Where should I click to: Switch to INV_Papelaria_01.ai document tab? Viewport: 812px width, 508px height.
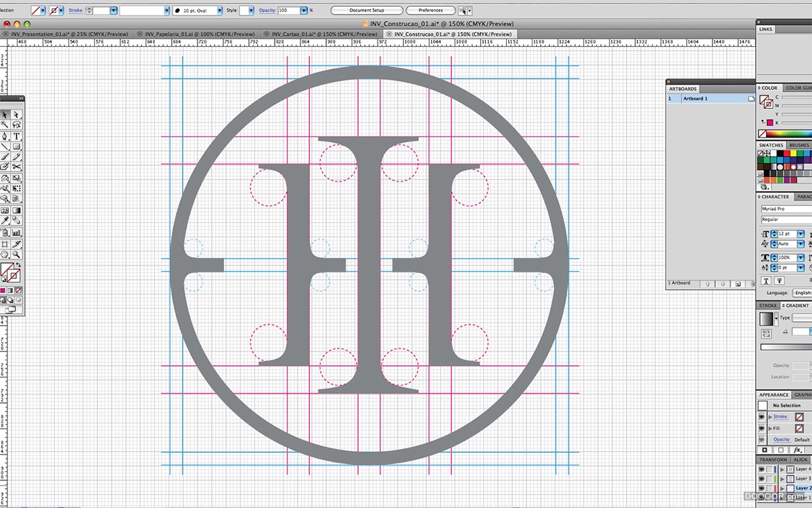[196, 34]
